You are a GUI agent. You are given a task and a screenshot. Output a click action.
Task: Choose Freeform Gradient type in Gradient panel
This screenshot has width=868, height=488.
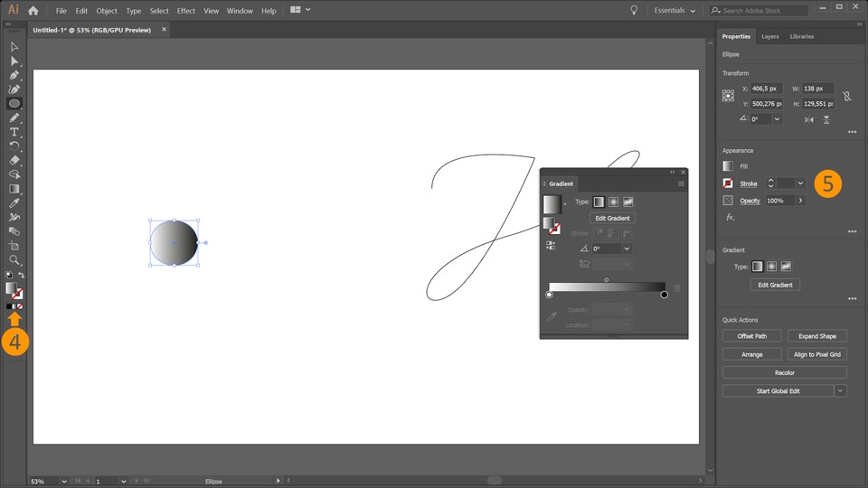627,202
